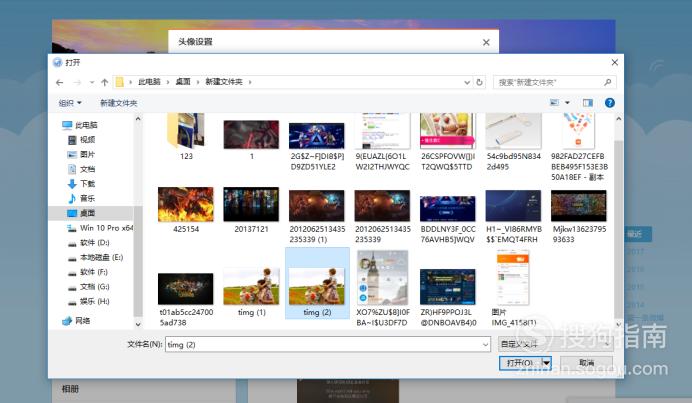Open the 自定义文件 type dropdown
The width and height of the screenshot is (692, 403).
point(556,344)
